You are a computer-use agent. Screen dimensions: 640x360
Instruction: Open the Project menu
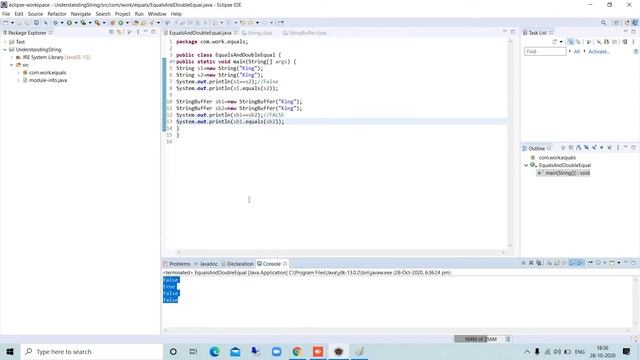click(122, 14)
